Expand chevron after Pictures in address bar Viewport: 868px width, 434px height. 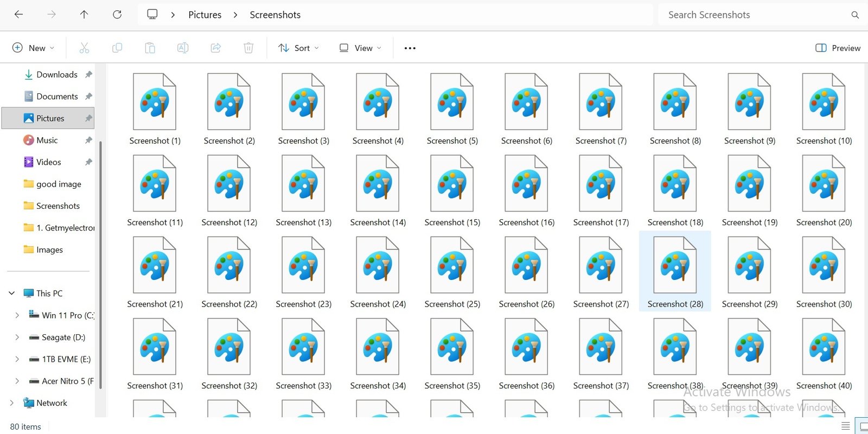coord(235,15)
